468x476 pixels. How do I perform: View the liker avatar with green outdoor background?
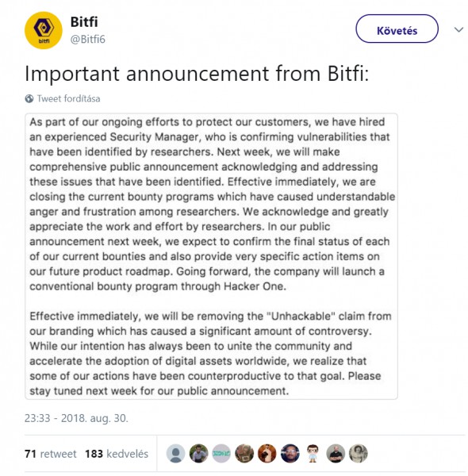pos(199,454)
